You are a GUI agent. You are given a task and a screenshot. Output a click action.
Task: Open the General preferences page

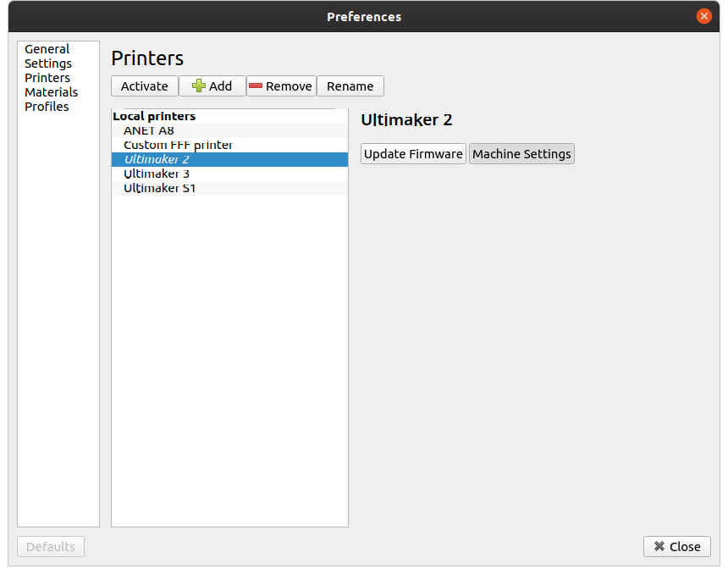(x=47, y=49)
